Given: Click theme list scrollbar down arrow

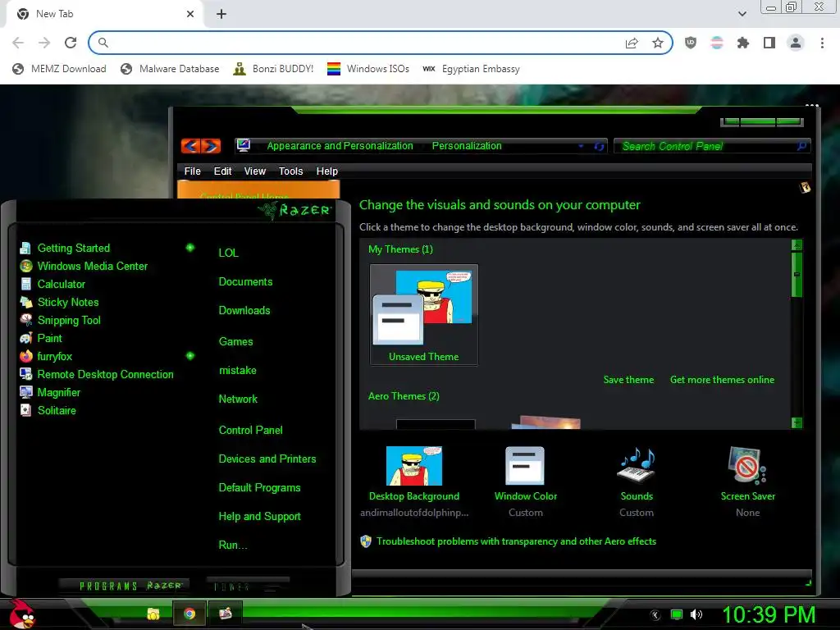Looking at the screenshot, I should tap(797, 422).
